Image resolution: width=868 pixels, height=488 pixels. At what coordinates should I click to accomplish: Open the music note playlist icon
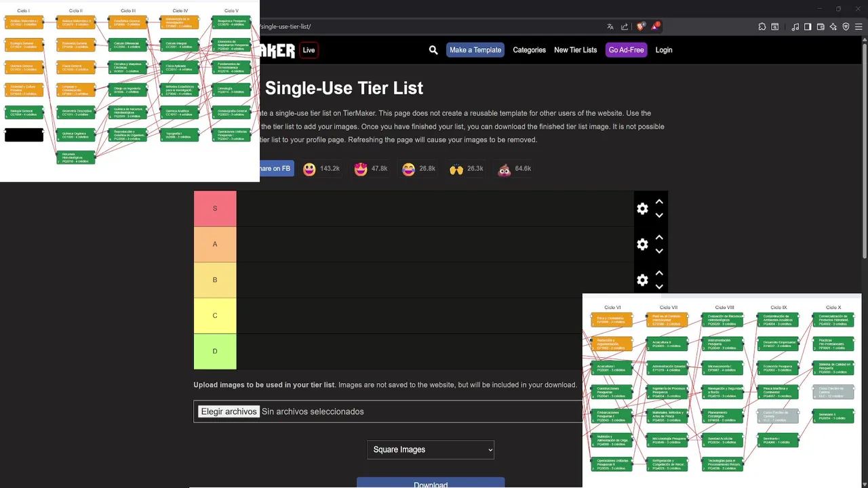tap(795, 27)
